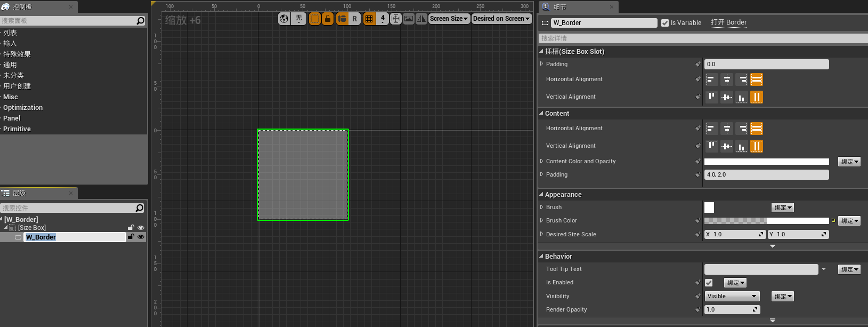The height and width of the screenshot is (327, 868).
Task: Toggle the layout transform mode button
Action: click(342, 19)
